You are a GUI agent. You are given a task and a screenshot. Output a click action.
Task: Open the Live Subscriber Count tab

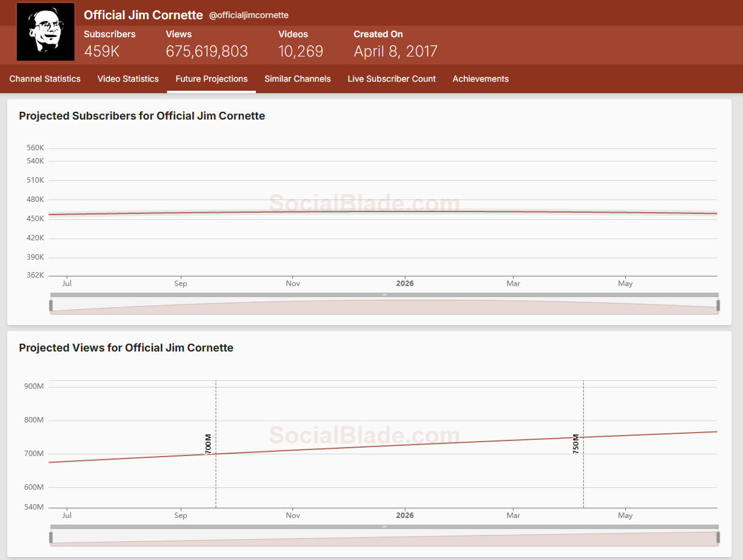pyautogui.click(x=392, y=79)
